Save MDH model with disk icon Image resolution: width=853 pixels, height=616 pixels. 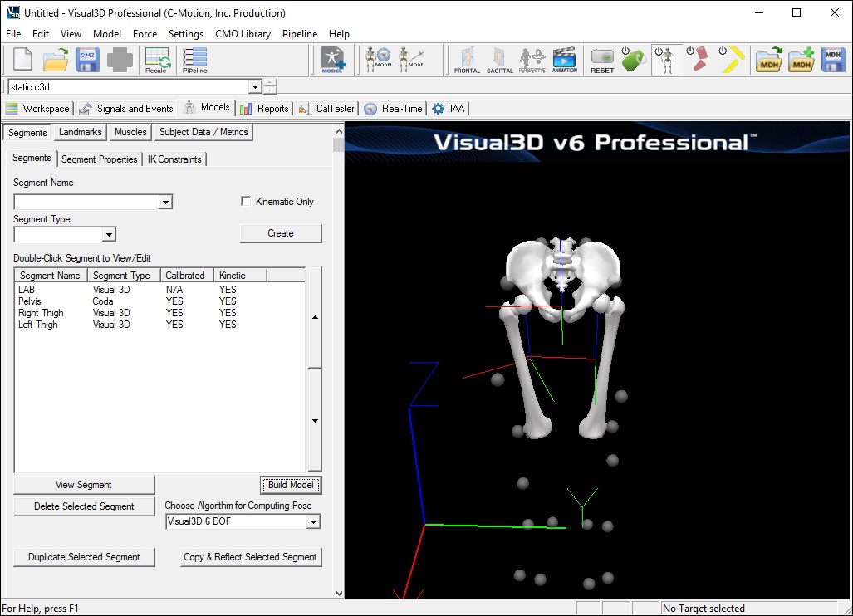coord(833,60)
